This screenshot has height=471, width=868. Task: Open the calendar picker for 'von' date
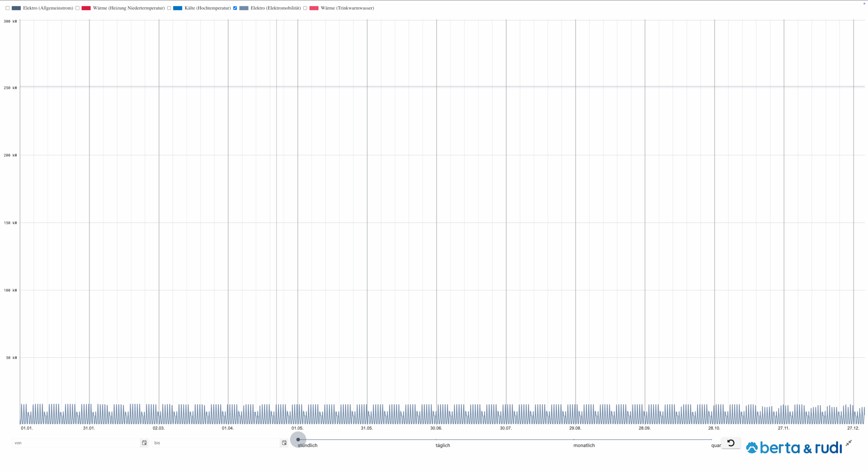144,443
